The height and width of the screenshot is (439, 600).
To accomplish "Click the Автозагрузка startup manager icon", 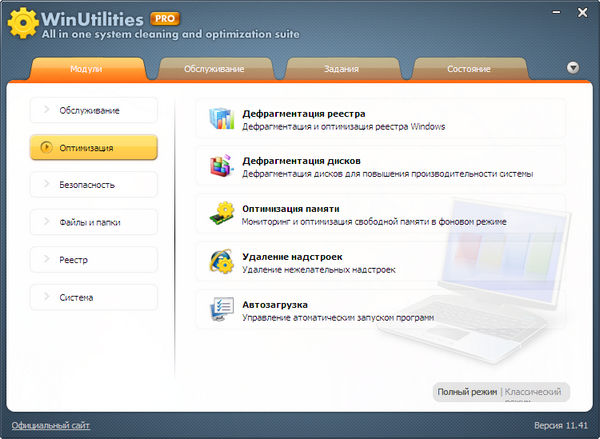I will click(220, 310).
